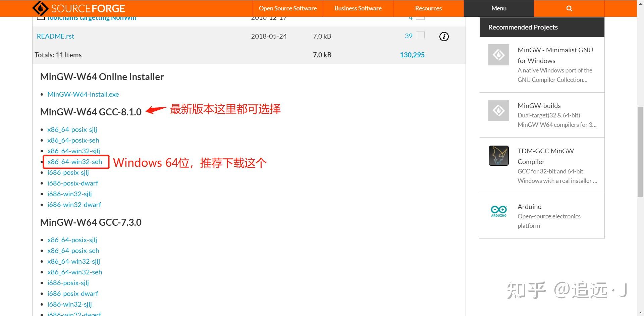Select i686-posix-sjlj under GCC-7.3.0
Viewport: 644px width, 316px height.
68,283
